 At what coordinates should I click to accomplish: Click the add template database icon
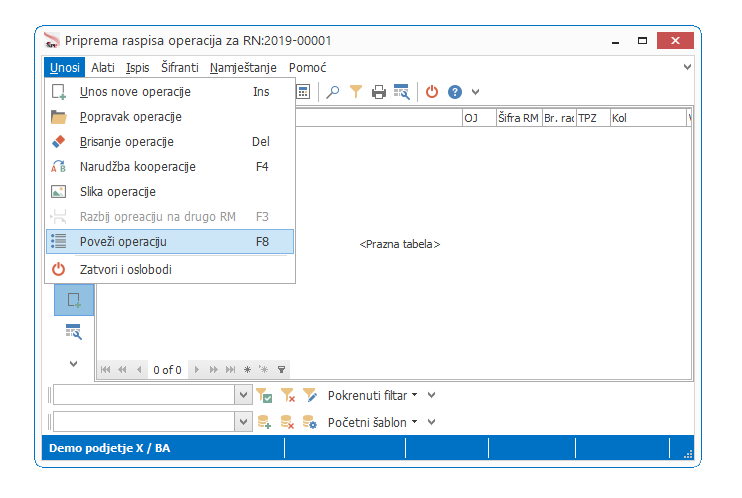tap(264, 422)
